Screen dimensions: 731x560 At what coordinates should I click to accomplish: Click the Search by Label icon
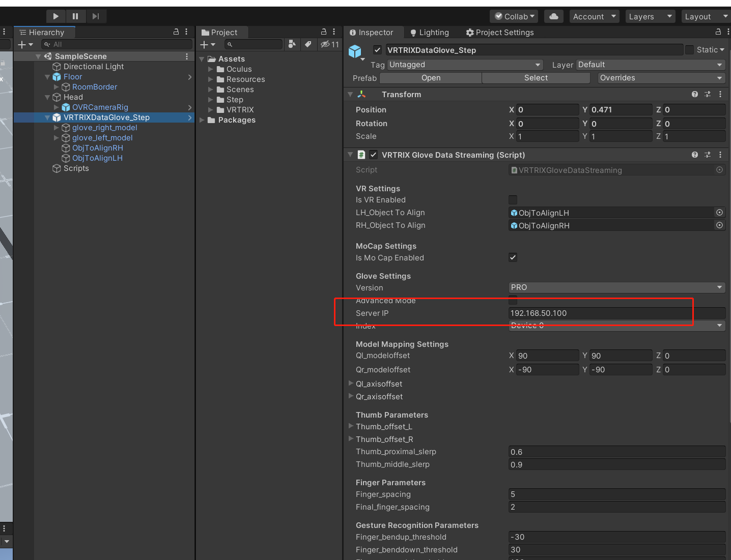[308, 44]
